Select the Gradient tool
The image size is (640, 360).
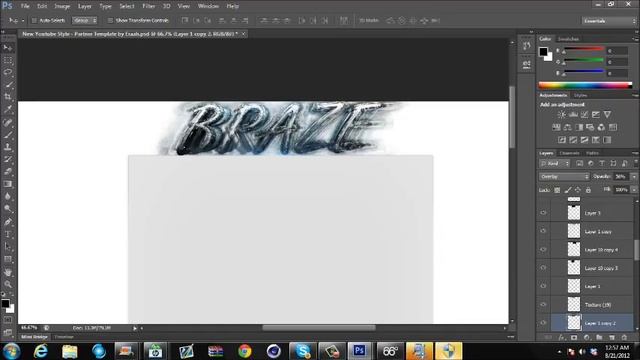[x=8, y=184]
